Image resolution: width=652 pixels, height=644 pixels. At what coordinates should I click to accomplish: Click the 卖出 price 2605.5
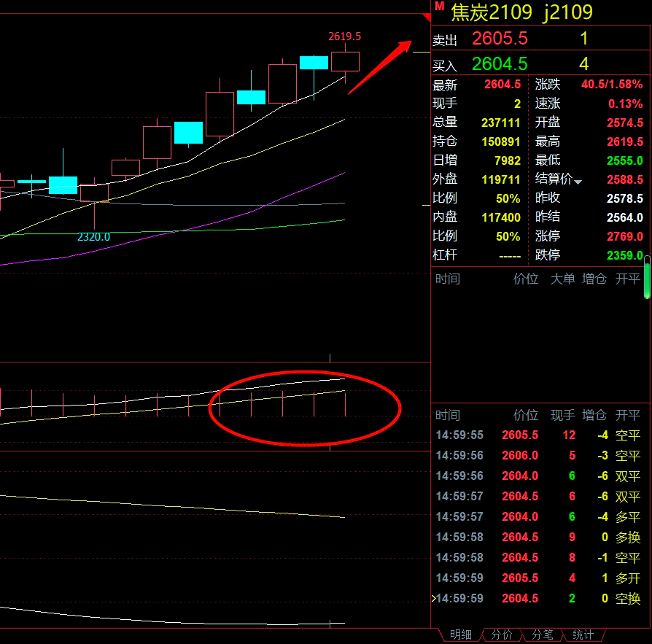coord(500,39)
